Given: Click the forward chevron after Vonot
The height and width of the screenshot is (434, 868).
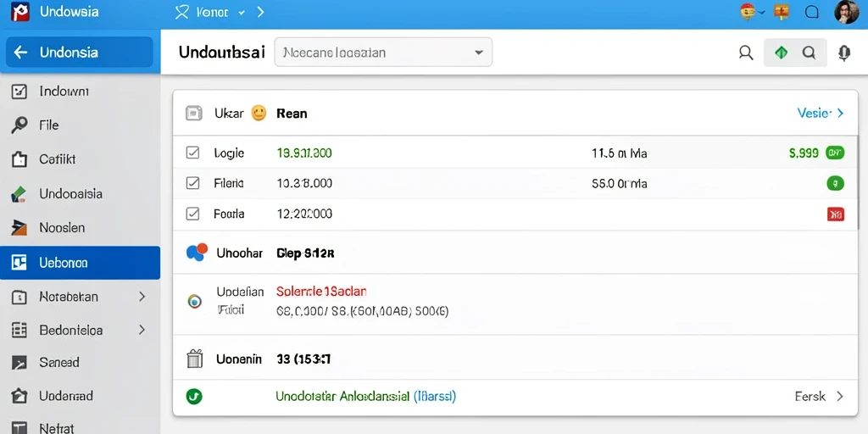Looking at the screenshot, I should click(x=261, y=12).
